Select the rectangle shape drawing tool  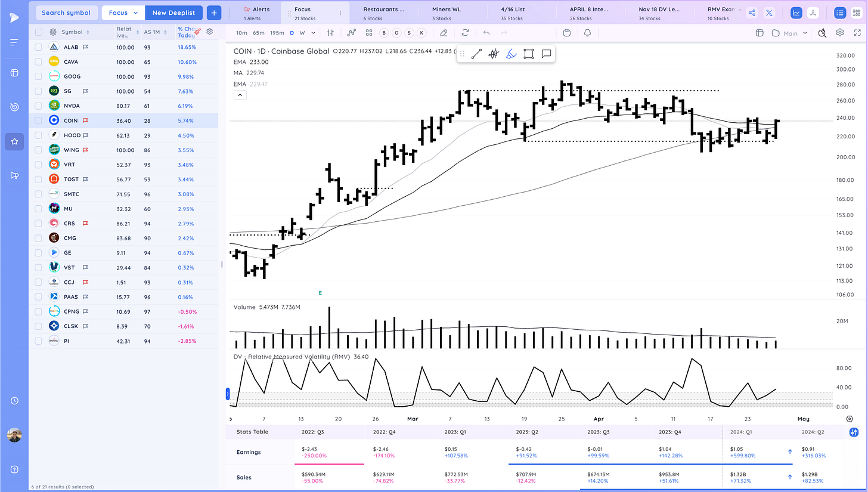tap(528, 54)
